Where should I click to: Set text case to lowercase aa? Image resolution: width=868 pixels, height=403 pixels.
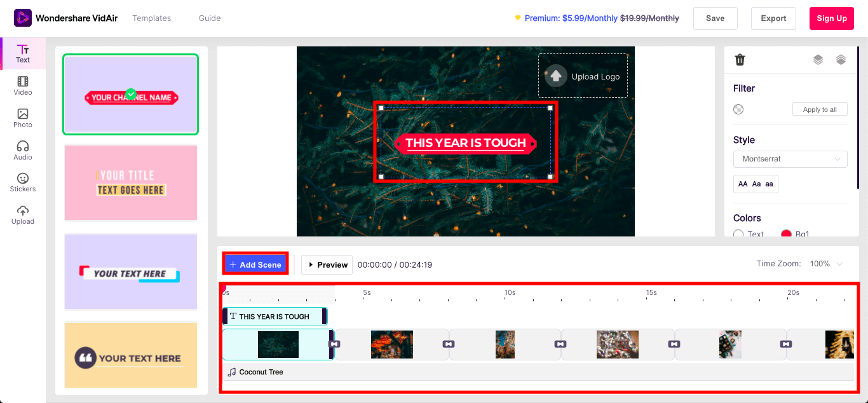(769, 184)
